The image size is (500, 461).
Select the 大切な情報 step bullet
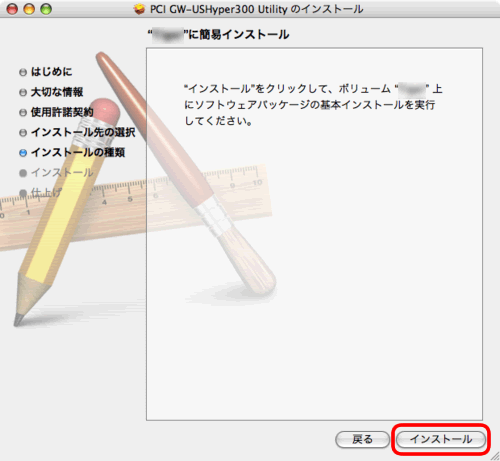click(23, 92)
